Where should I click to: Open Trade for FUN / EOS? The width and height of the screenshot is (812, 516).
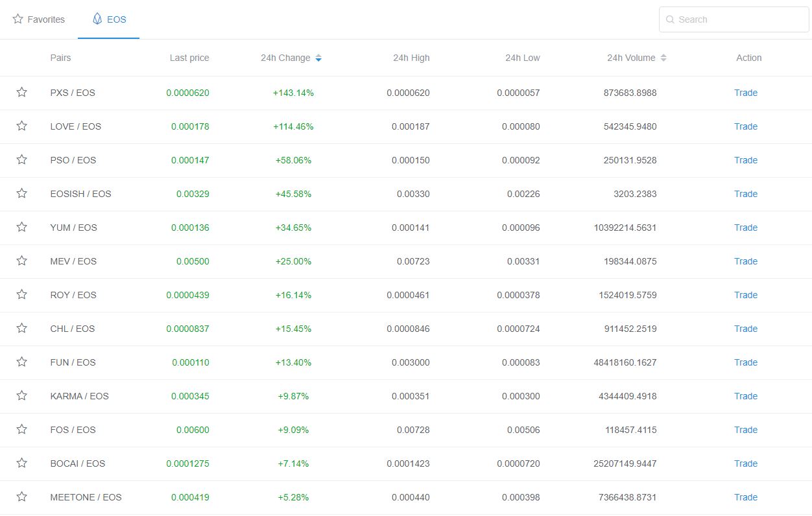click(x=746, y=362)
